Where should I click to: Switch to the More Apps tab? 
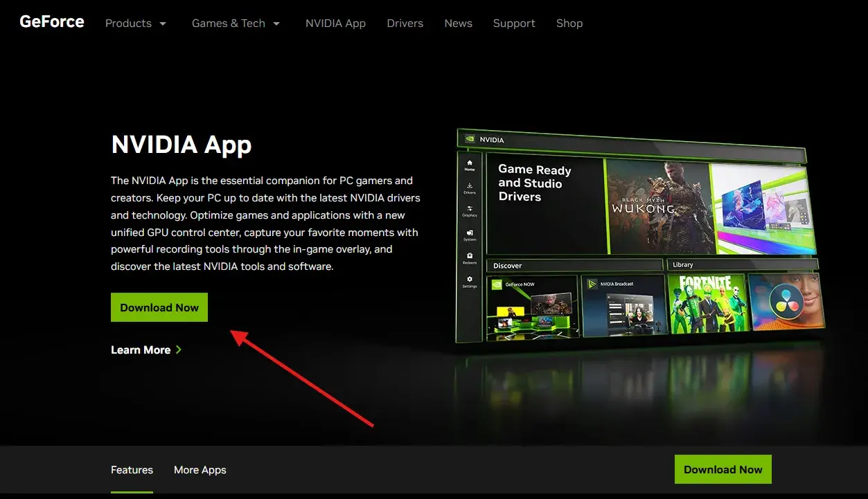click(200, 470)
